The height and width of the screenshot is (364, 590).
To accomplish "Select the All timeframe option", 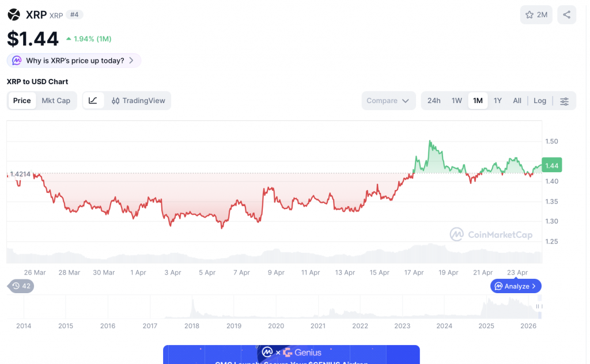I will [x=517, y=100].
